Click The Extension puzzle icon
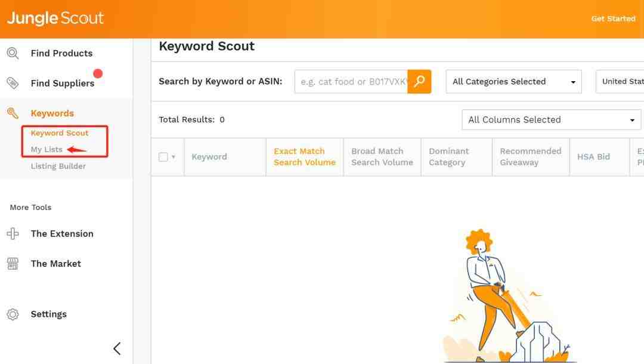 click(x=13, y=233)
